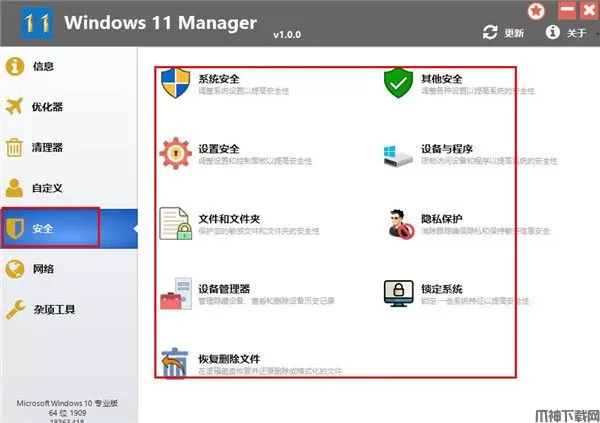Click the 设备管理器 title text

(x=224, y=289)
